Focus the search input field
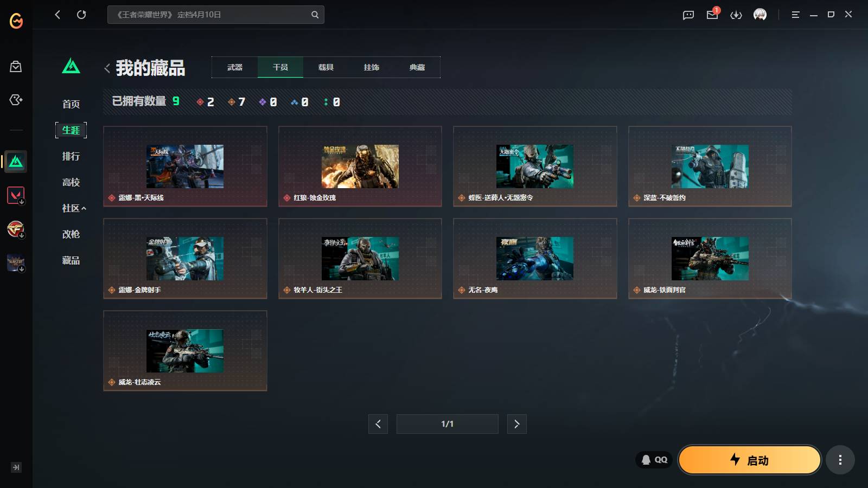Viewport: 868px width, 488px height. click(210, 15)
